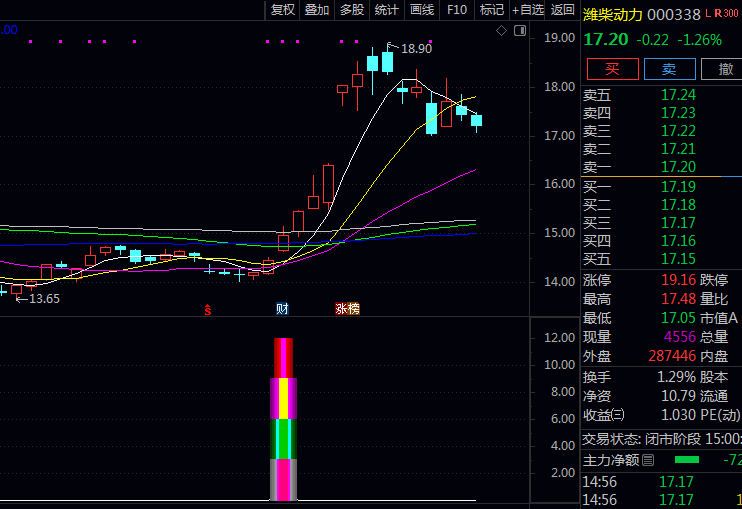
Task: Toggle the side panel layout icon
Action: (x=519, y=31)
